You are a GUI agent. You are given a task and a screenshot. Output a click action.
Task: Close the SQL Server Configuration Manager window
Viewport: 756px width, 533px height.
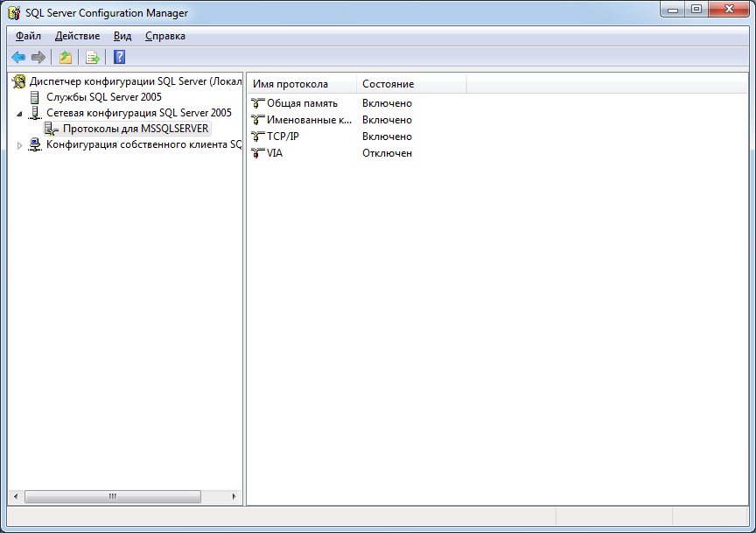coord(729,9)
